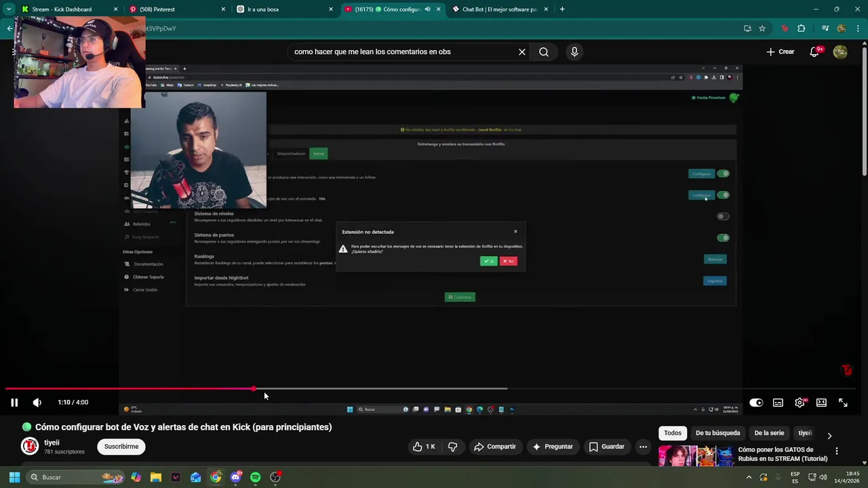Like the video with the thumbs up
Viewport: 868px width, 488px height.
point(424,447)
